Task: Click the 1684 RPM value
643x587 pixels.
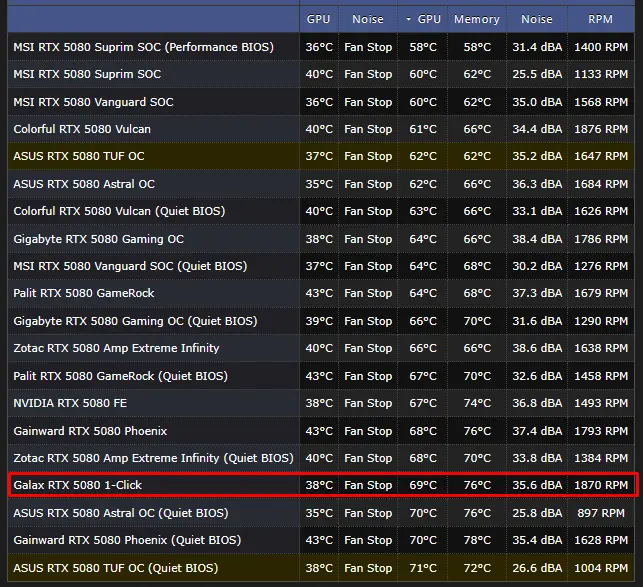Action: tap(601, 184)
